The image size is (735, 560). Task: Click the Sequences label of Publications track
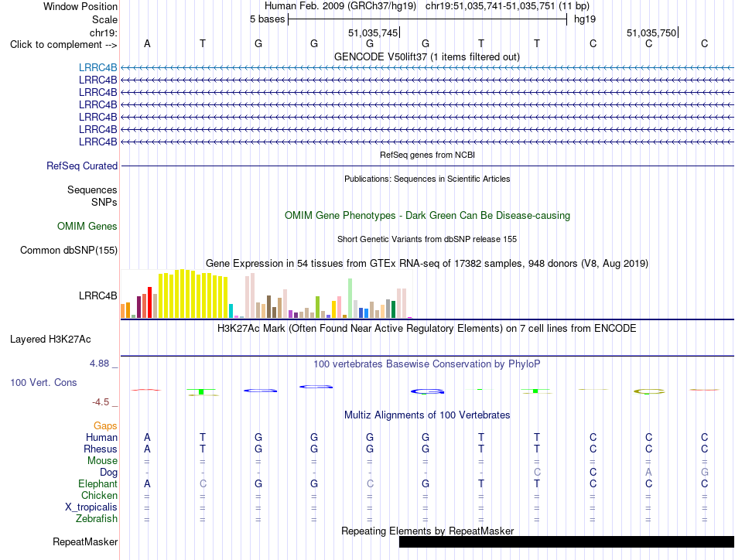point(92,190)
